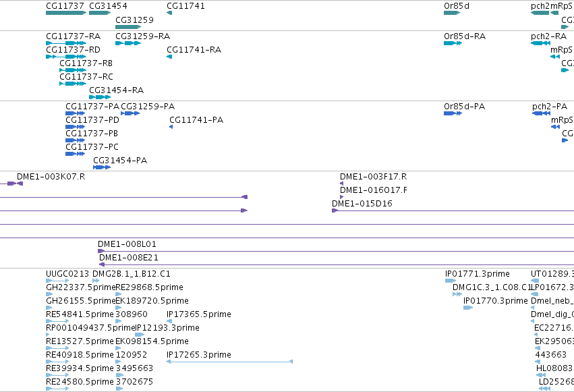Select the UUGC0213 EST feature
The width and height of the screenshot is (574, 392).
57,281
